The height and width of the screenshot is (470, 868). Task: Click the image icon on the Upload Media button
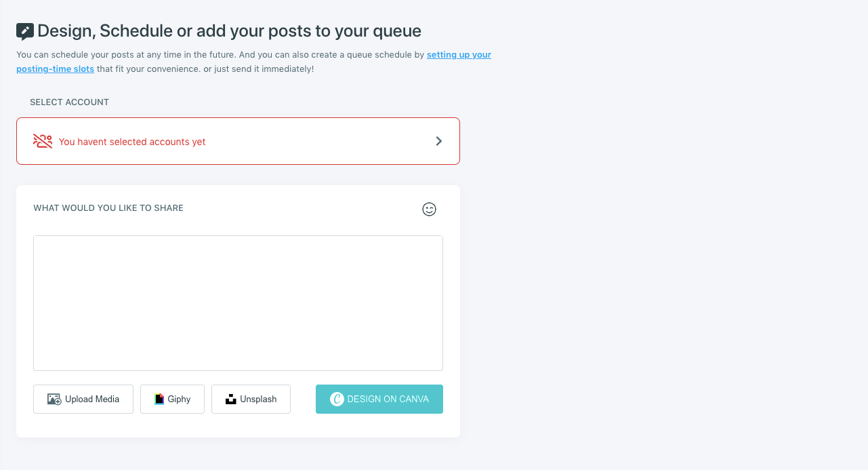click(53, 399)
